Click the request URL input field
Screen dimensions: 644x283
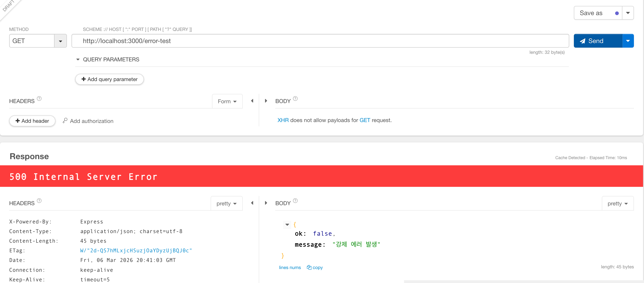coord(320,41)
